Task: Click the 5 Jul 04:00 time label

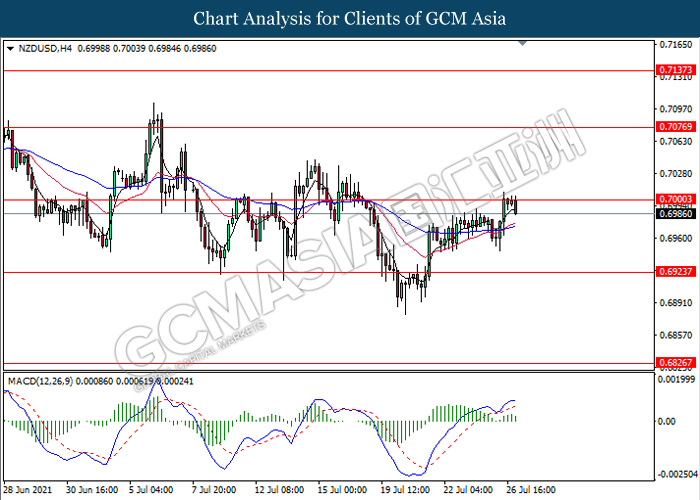Action: tap(151, 490)
